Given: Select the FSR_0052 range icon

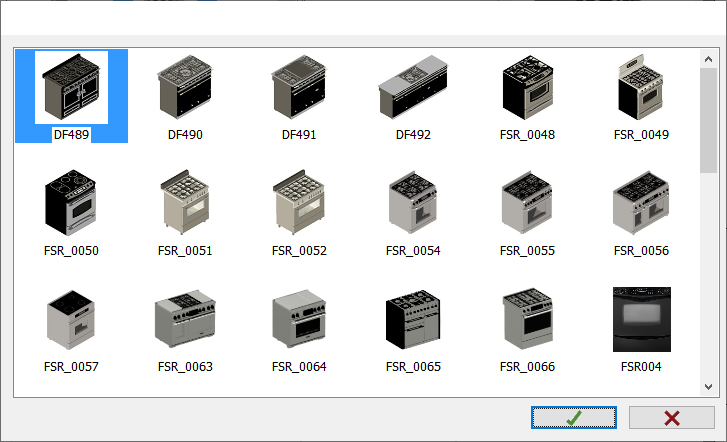Looking at the screenshot, I should 299,204.
